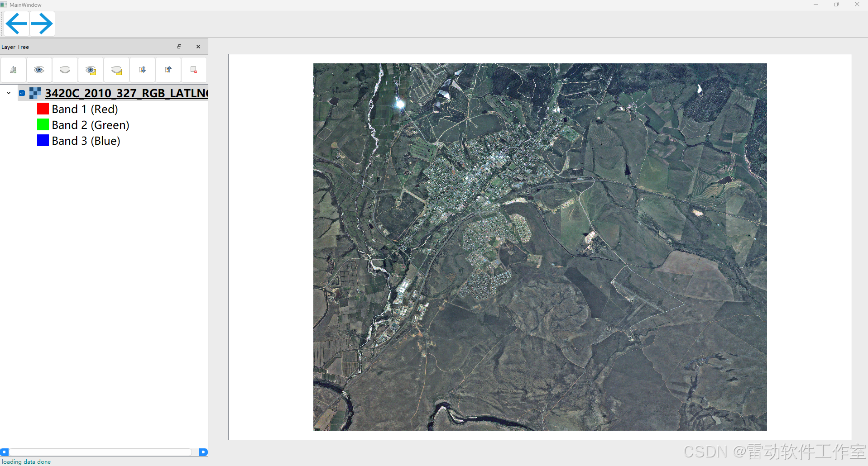
Task: Collapse the 3420C_2010_327_RGB layer node
Action: (8, 93)
